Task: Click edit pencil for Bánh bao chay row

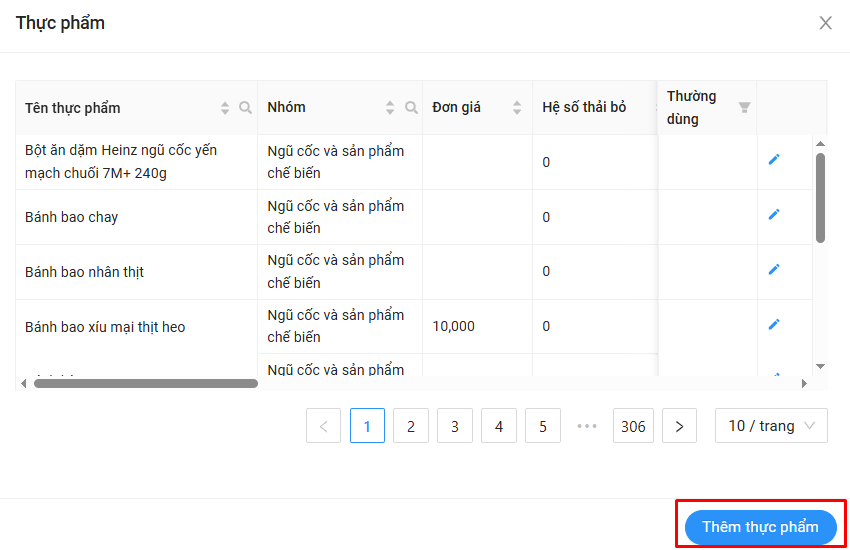Action: point(773,215)
